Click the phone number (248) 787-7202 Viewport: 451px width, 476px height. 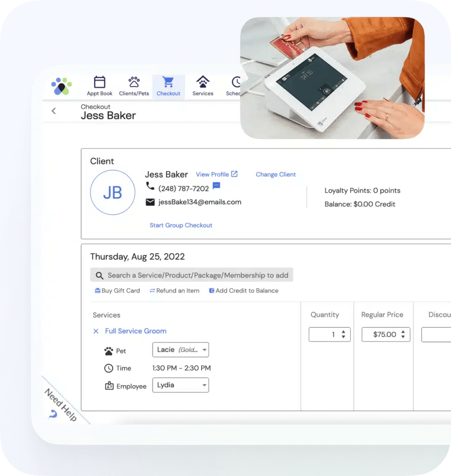(183, 189)
